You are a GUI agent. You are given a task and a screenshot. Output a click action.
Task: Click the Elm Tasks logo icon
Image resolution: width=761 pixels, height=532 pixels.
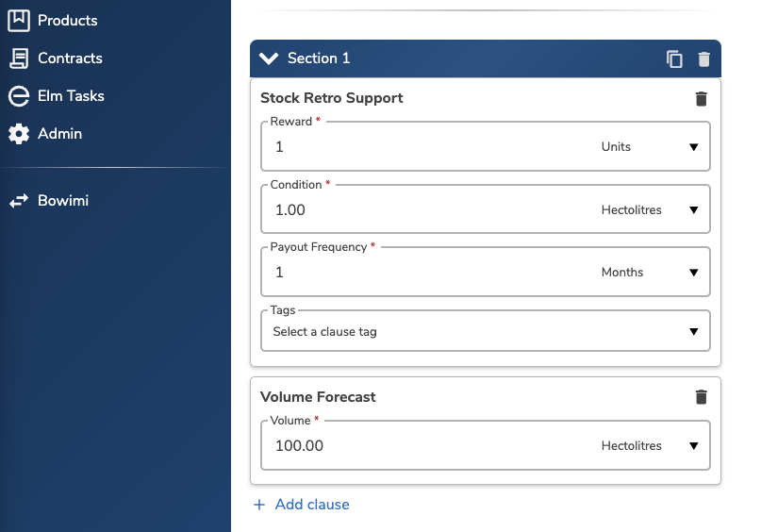pos(19,96)
